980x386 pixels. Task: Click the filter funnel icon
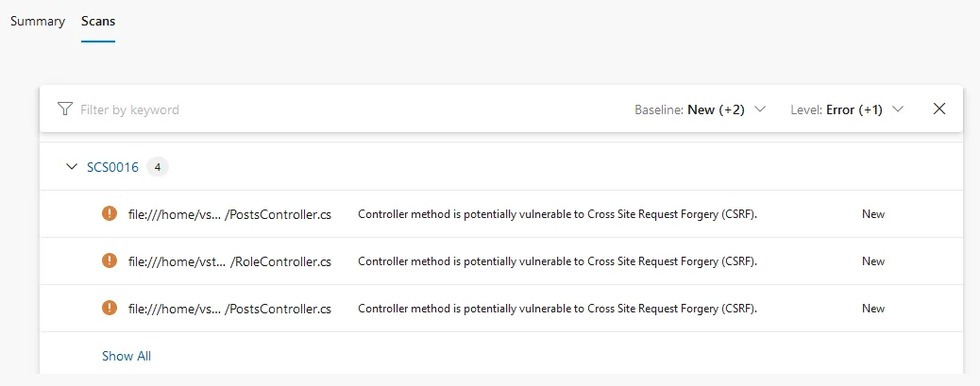[x=65, y=109]
